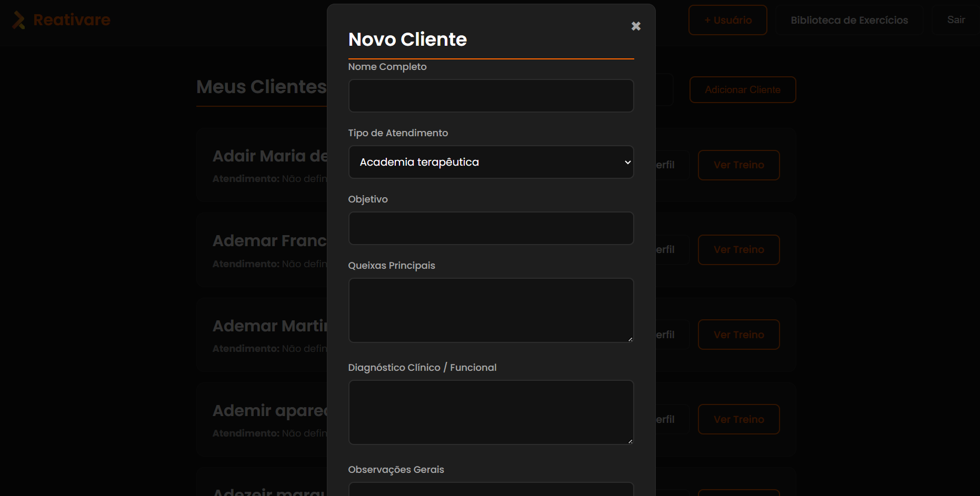Click into the Objetivo field
Viewport: 980px width, 496px height.
tap(491, 228)
